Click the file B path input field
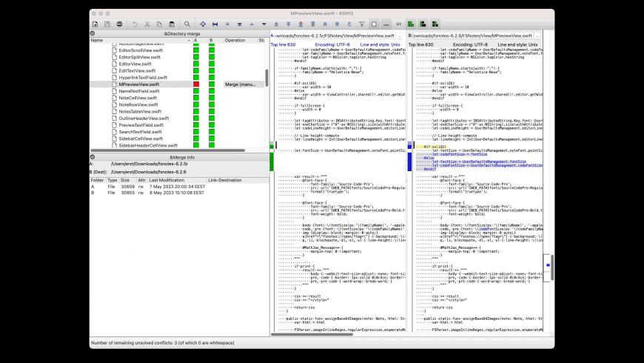Viewport: 644px width, 363px height. [x=472, y=36]
